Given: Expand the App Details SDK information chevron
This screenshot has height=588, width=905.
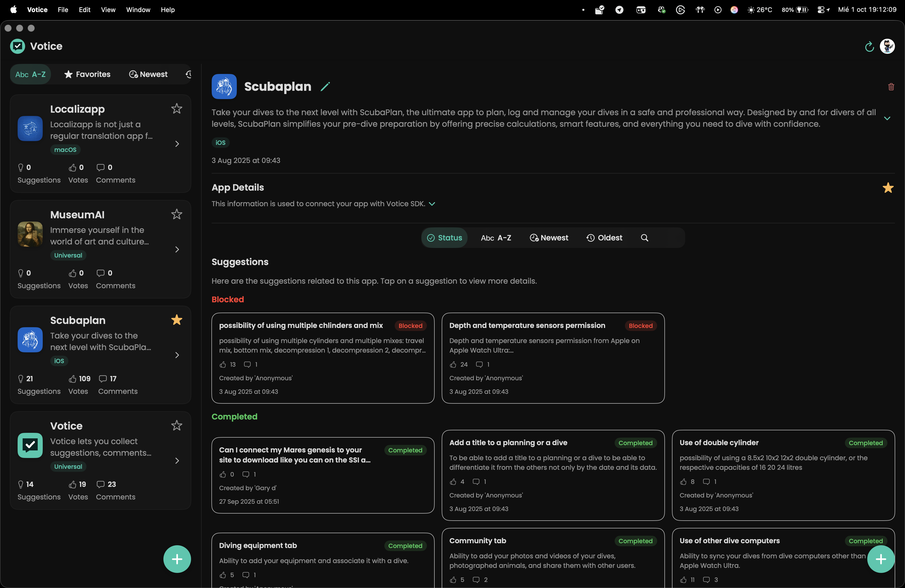Looking at the screenshot, I should pyautogui.click(x=432, y=204).
